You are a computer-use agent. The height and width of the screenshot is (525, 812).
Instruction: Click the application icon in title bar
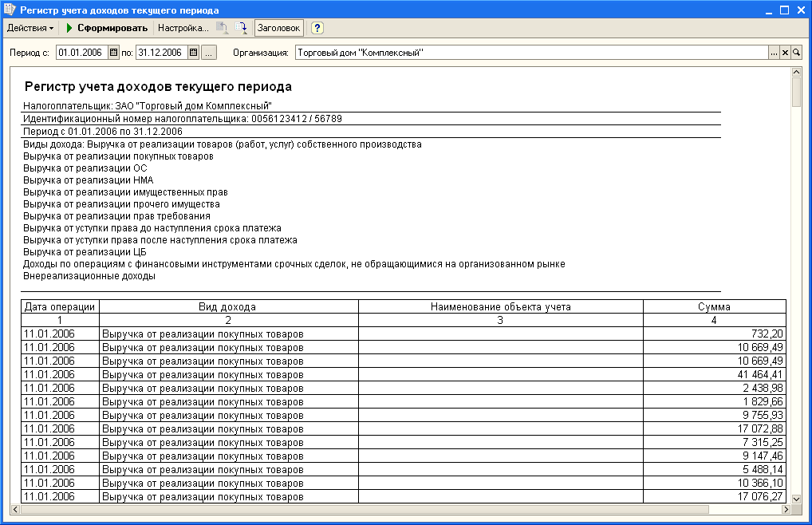(10, 10)
